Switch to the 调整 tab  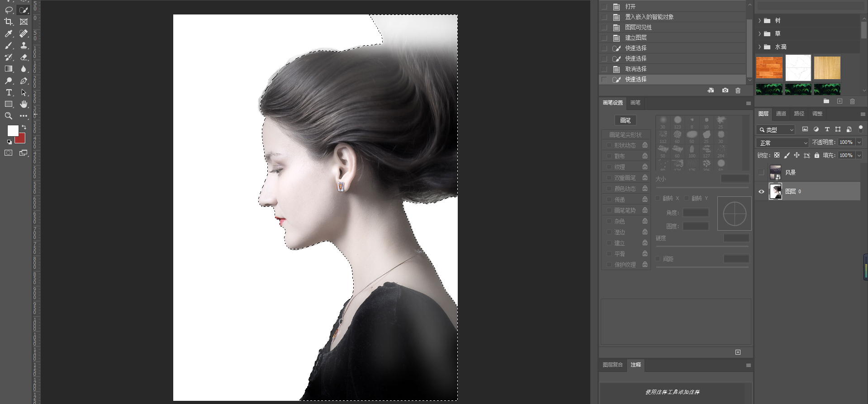tap(817, 114)
